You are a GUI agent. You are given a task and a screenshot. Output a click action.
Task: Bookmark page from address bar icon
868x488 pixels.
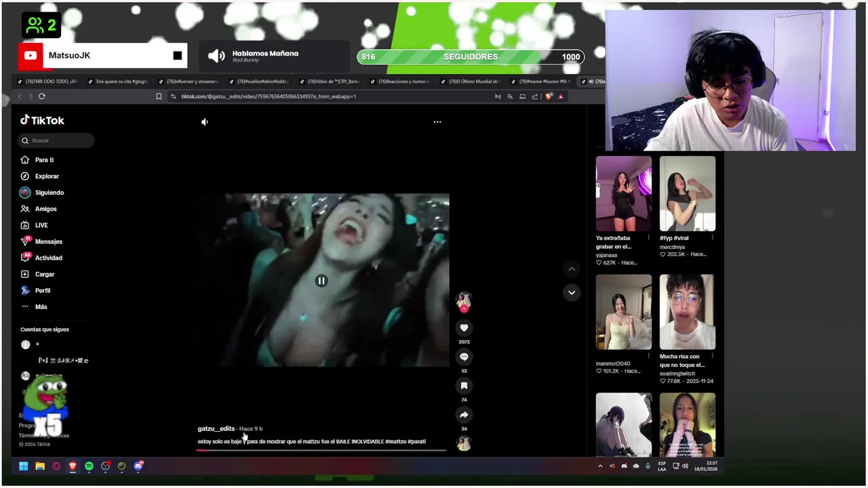pos(159,96)
